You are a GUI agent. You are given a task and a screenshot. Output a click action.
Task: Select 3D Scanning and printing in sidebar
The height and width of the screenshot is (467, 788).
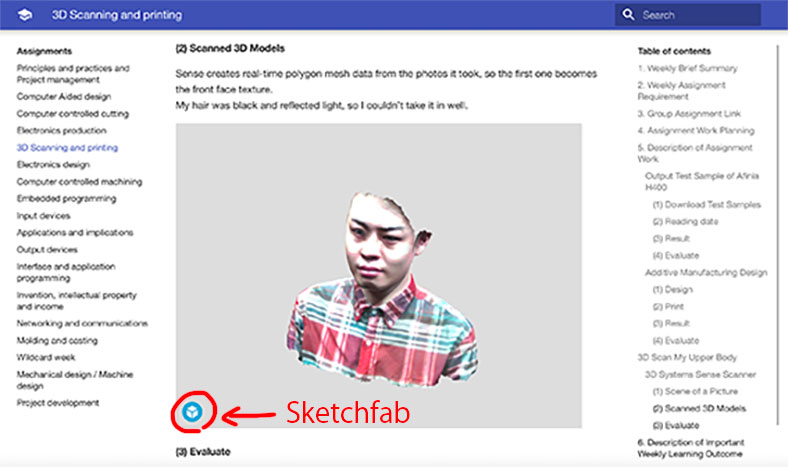coord(67,148)
